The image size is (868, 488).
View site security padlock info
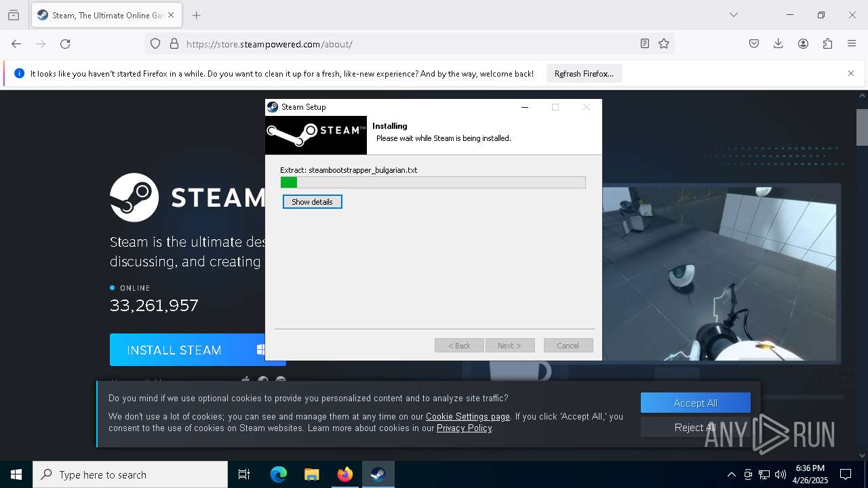click(174, 43)
